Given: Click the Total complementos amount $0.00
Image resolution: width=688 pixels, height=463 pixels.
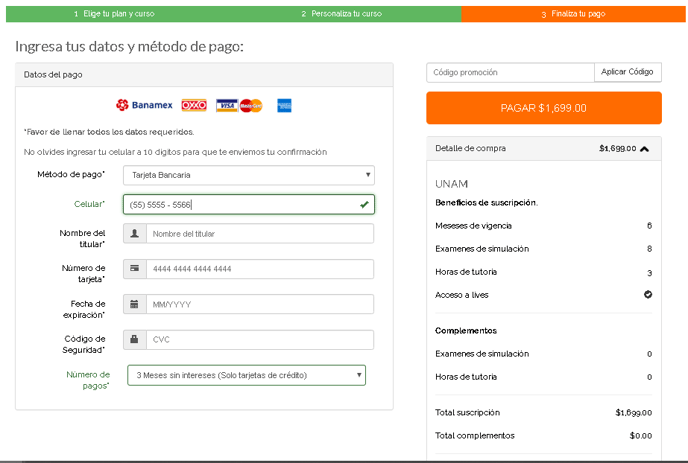Looking at the screenshot, I should [x=641, y=436].
